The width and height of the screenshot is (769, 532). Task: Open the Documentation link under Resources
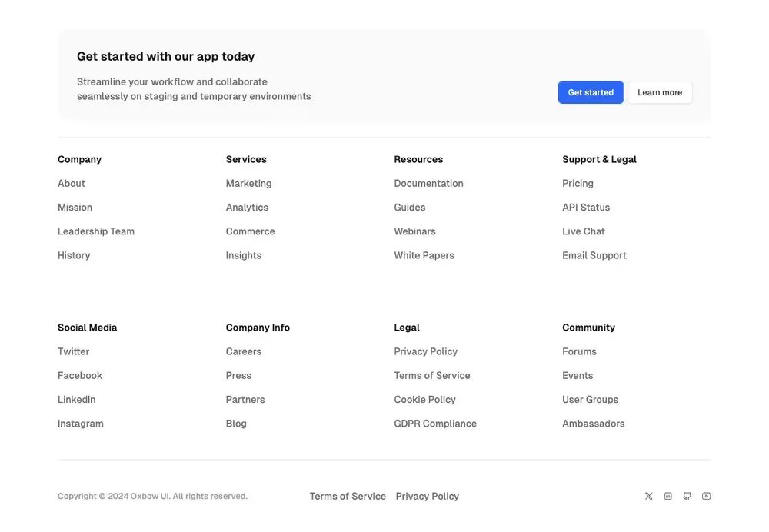tap(428, 183)
